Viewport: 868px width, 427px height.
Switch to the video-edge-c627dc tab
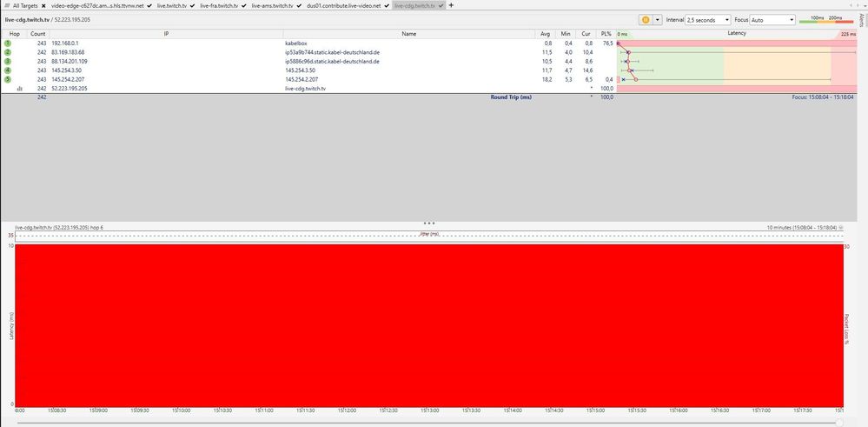coord(96,5)
